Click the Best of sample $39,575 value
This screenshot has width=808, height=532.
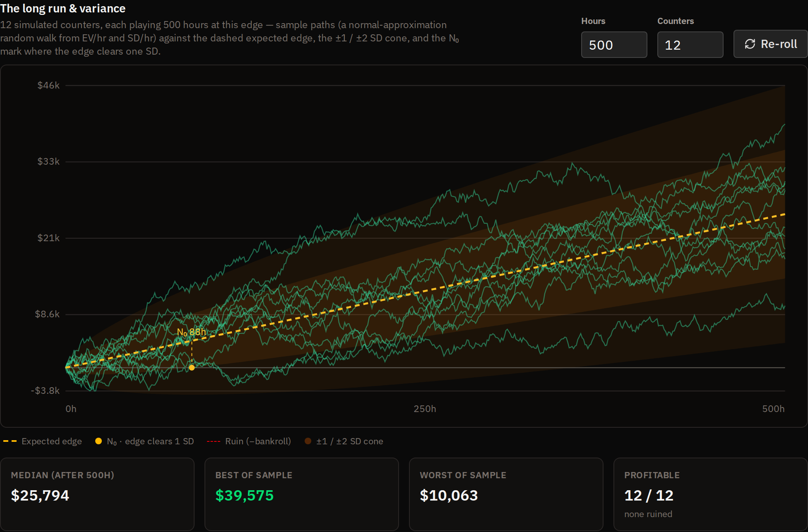pyautogui.click(x=245, y=495)
